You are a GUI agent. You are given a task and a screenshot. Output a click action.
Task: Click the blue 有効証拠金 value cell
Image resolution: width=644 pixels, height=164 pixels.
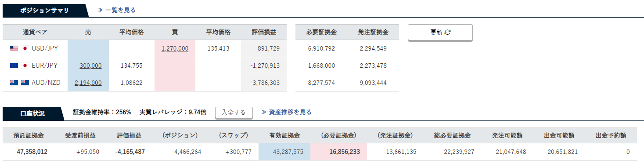point(284,152)
